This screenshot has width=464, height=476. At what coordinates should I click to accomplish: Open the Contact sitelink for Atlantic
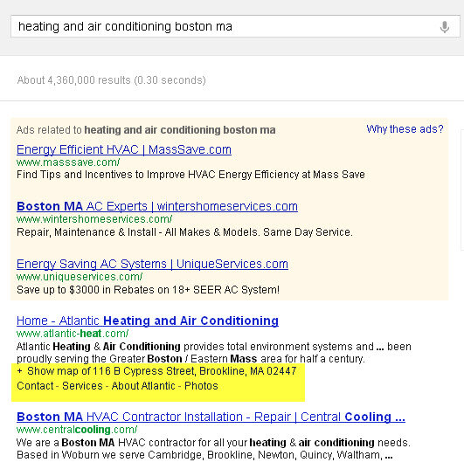[35, 386]
